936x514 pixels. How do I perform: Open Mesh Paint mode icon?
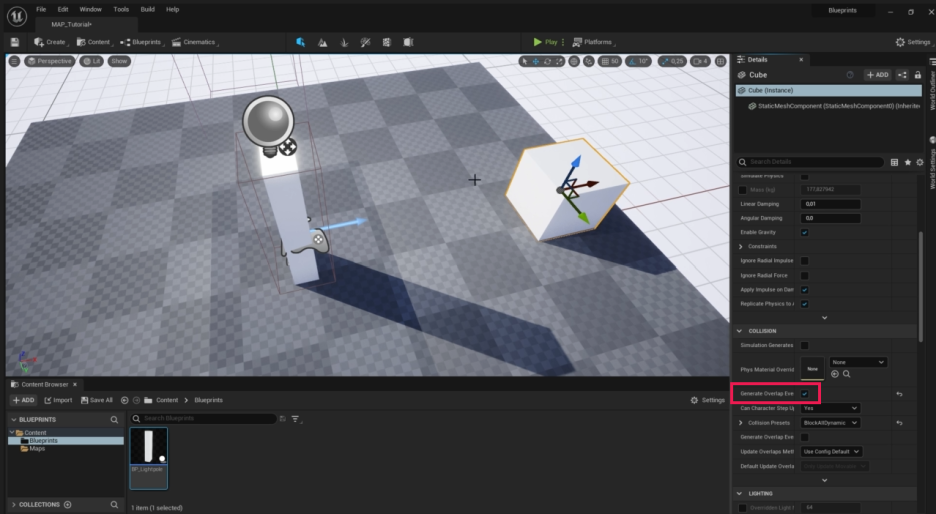(x=365, y=42)
